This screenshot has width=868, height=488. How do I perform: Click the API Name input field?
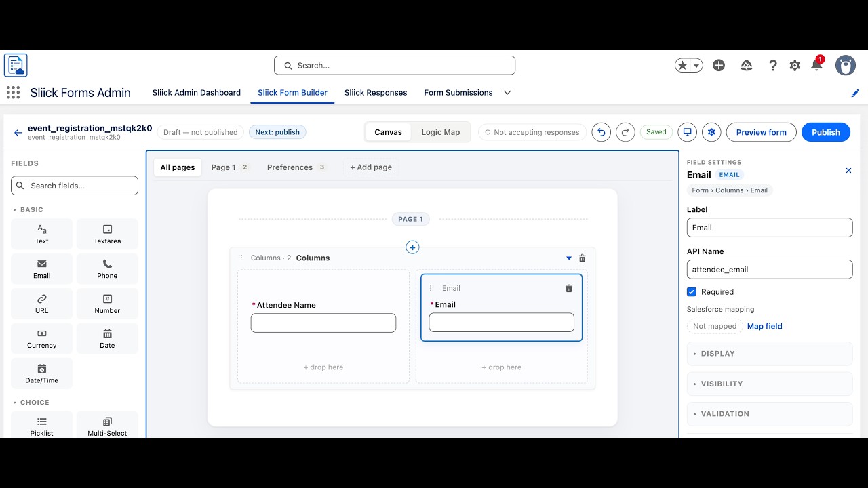pyautogui.click(x=770, y=270)
